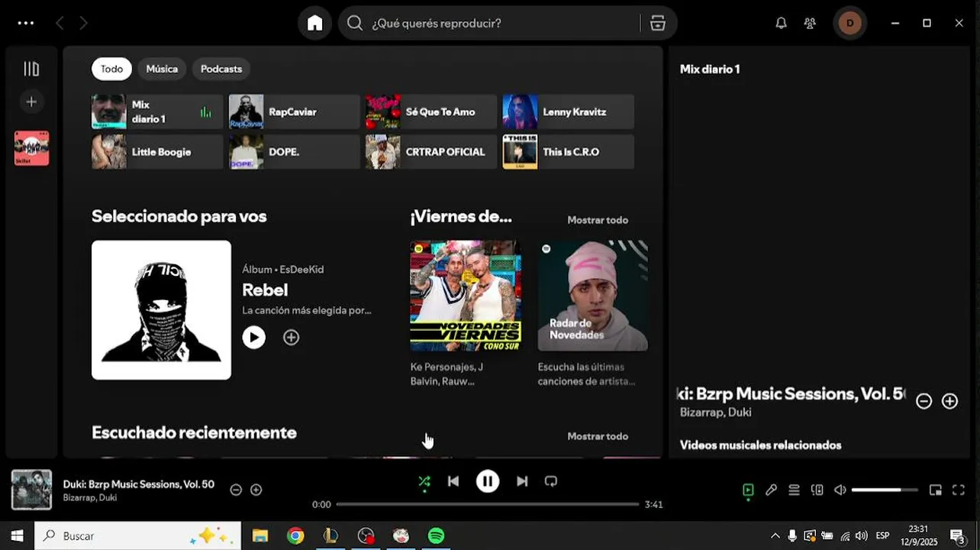Go forward with the right arrow
This screenshot has height=550, width=980.
84,23
